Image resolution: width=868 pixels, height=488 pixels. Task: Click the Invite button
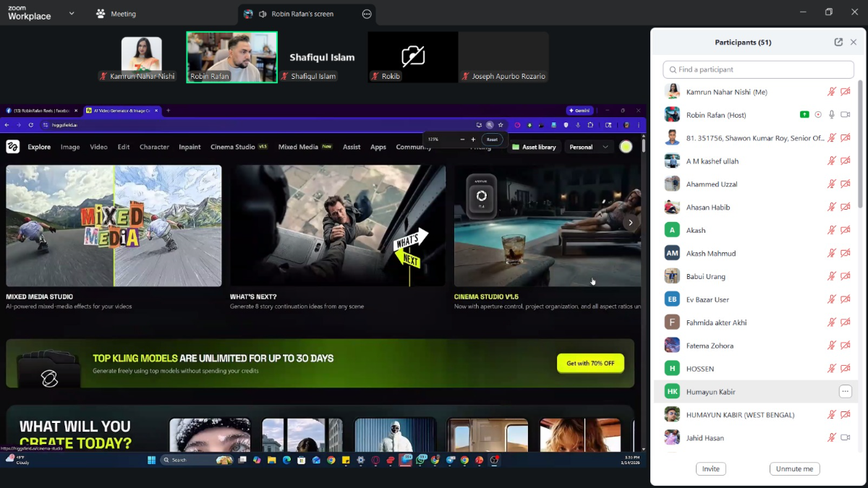click(710, 468)
